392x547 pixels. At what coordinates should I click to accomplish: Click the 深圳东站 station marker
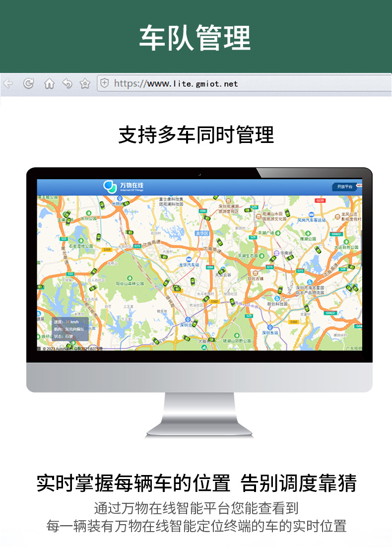270,328
